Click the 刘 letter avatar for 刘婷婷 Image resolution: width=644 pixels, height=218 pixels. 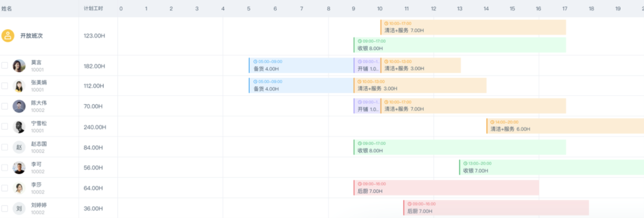19,208
